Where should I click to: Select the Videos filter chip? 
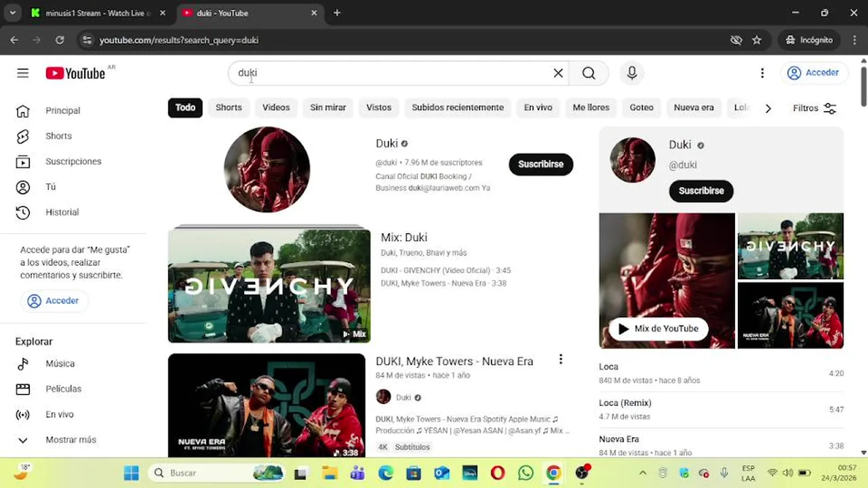(x=276, y=108)
